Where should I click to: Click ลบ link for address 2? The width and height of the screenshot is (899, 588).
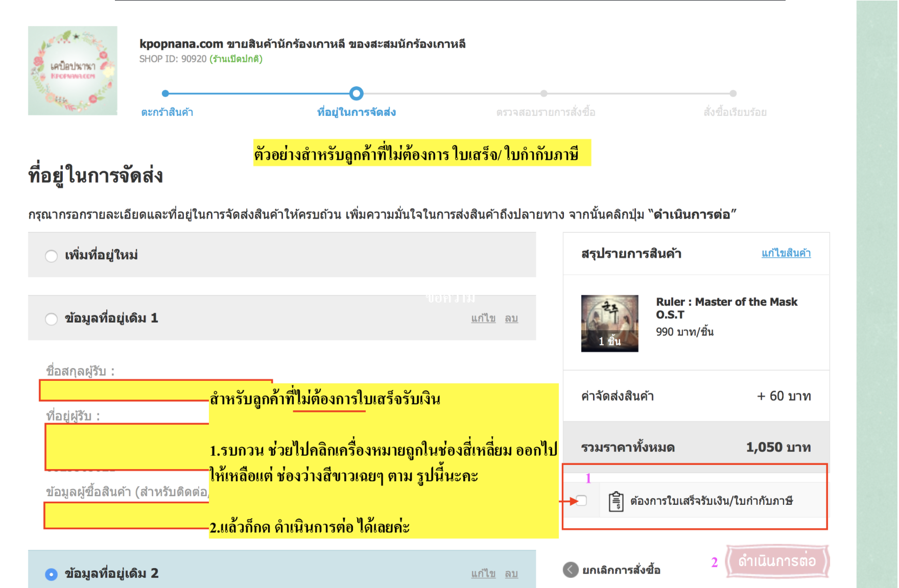(511, 574)
